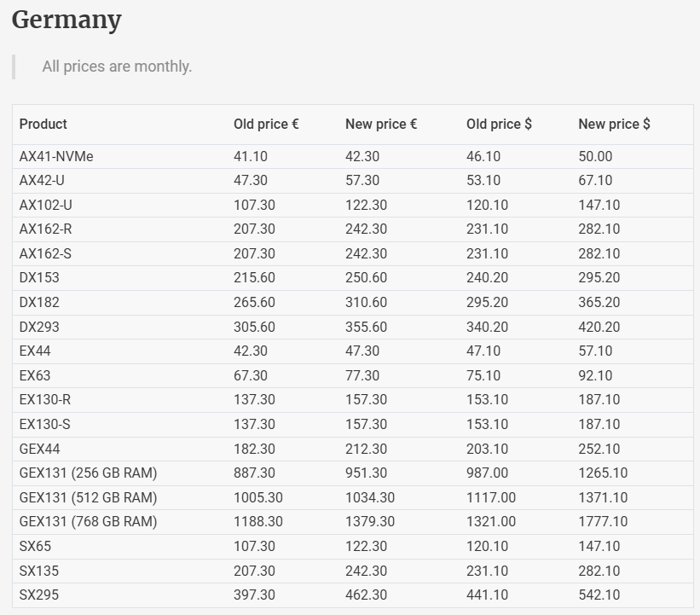This screenshot has width=700, height=615.
Task: Click the GEX131 (256 GB RAM) product cell
Action: pos(88,473)
